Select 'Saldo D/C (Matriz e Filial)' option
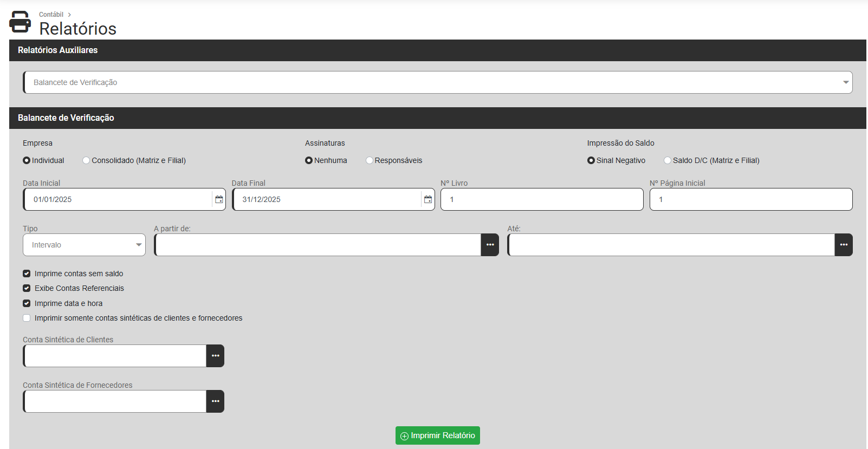The image size is (868, 449). (x=668, y=160)
